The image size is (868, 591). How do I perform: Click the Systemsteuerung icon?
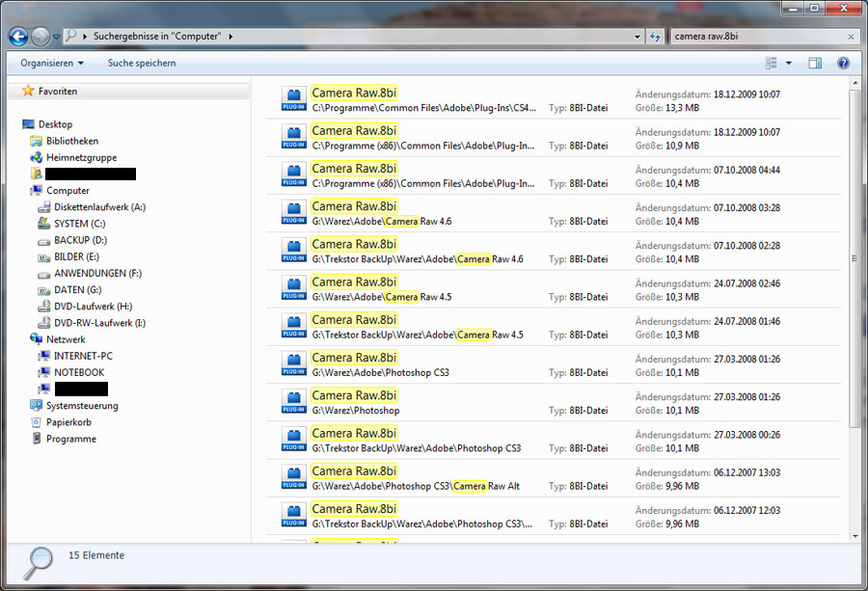coord(36,405)
